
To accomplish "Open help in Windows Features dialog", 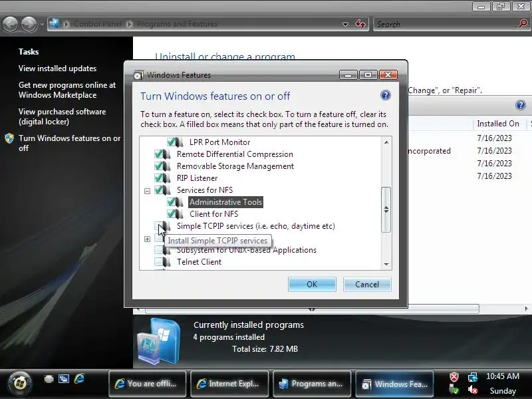I will coord(386,95).
